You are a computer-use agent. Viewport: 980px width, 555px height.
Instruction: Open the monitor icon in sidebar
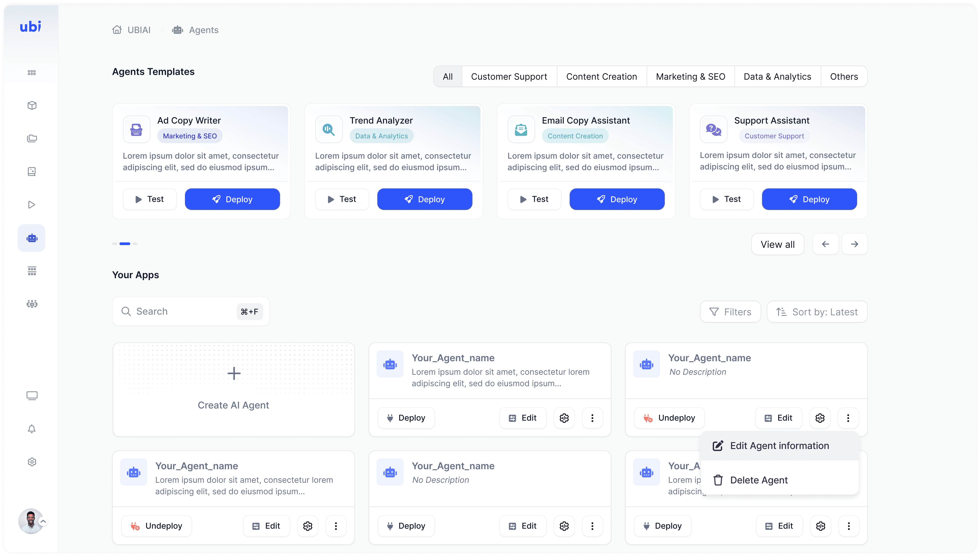(x=32, y=396)
